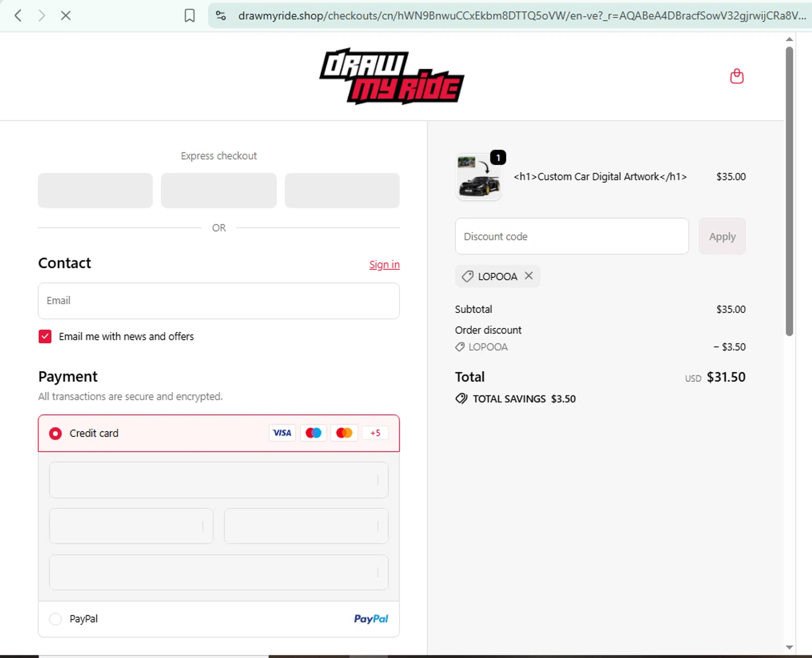Viewport: 812px width, 658px height.
Task: Click the Draw My Ride logo
Action: [x=392, y=76]
